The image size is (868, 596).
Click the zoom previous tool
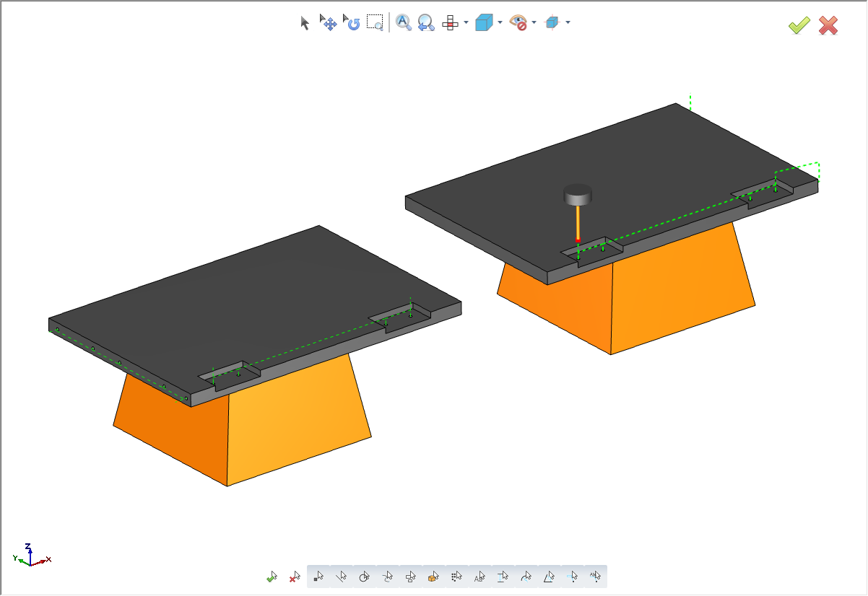pos(425,23)
